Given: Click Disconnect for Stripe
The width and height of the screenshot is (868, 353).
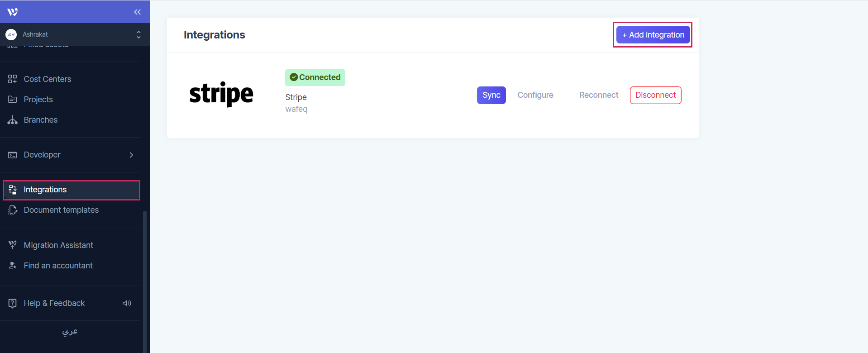Looking at the screenshot, I should click(655, 95).
